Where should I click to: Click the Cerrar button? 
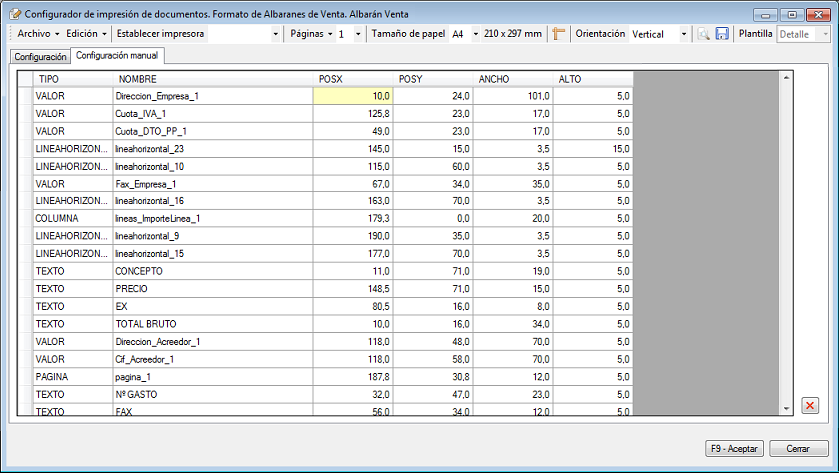pyautogui.click(x=798, y=448)
